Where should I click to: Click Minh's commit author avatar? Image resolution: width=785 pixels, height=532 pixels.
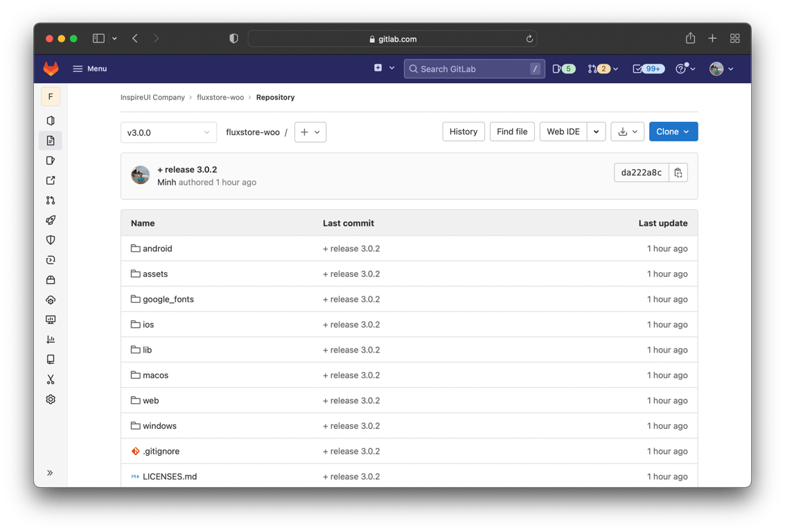[140, 175]
